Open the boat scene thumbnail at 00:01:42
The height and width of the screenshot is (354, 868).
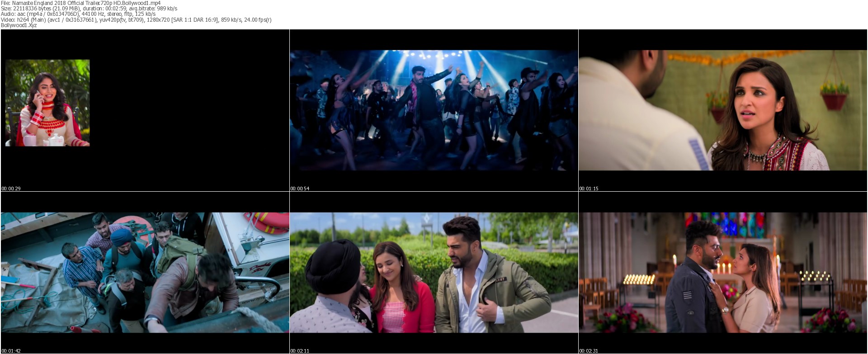click(145, 273)
